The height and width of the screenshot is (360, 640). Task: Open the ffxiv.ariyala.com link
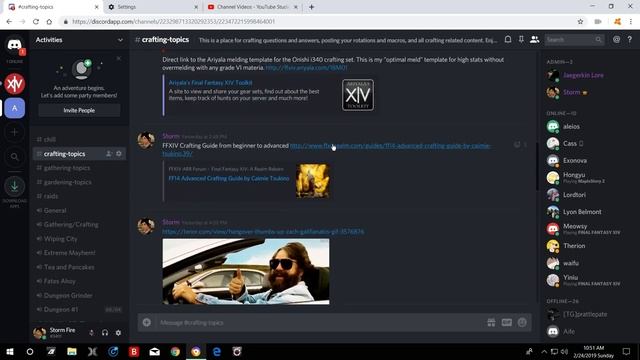306,68
